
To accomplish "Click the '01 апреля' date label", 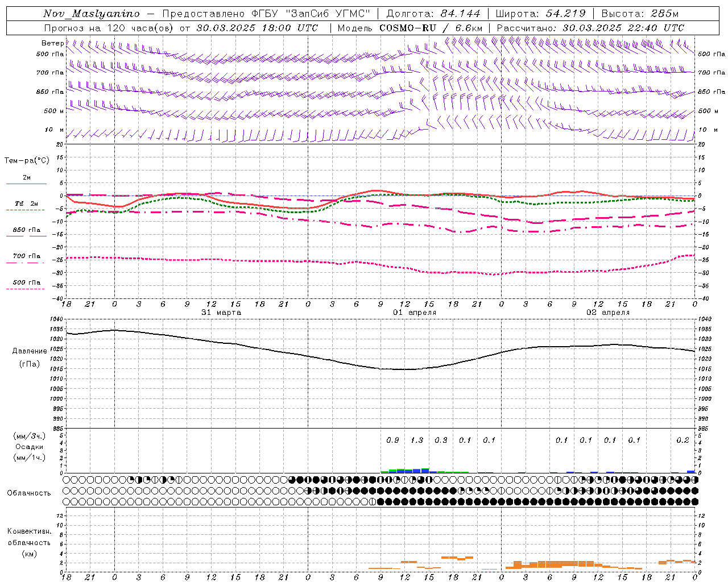I will coord(415,313).
